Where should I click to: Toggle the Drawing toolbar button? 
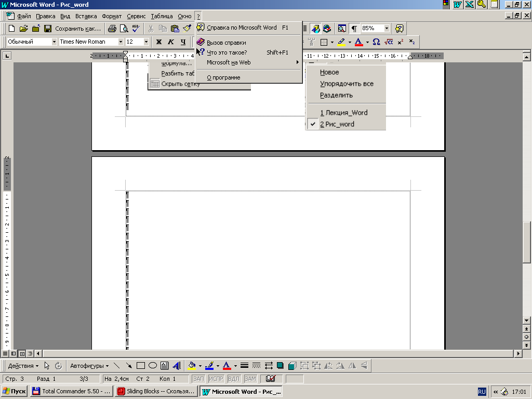click(x=315, y=29)
